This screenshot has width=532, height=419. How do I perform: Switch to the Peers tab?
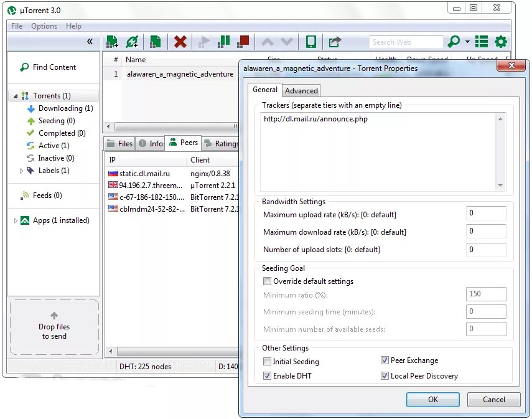pos(183,143)
